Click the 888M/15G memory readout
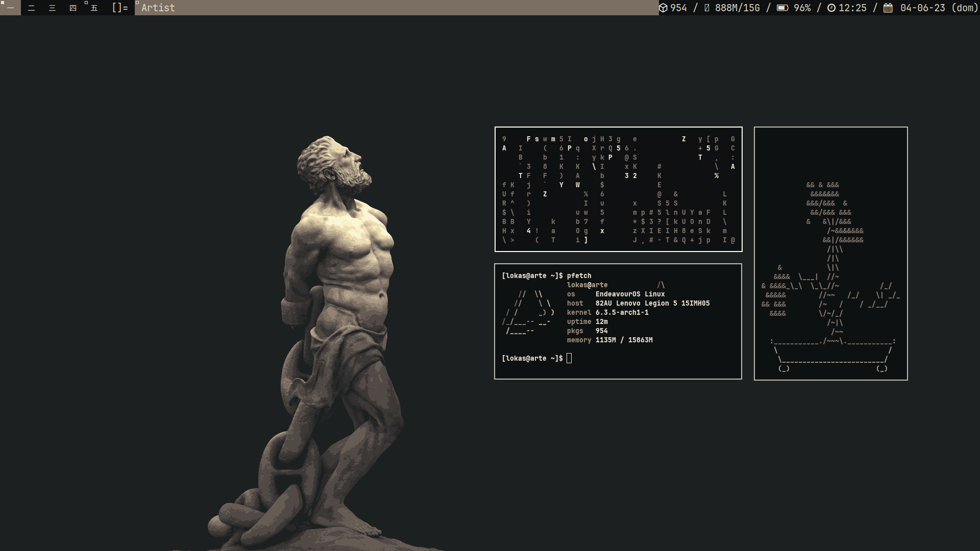The image size is (980, 551). 738,8
